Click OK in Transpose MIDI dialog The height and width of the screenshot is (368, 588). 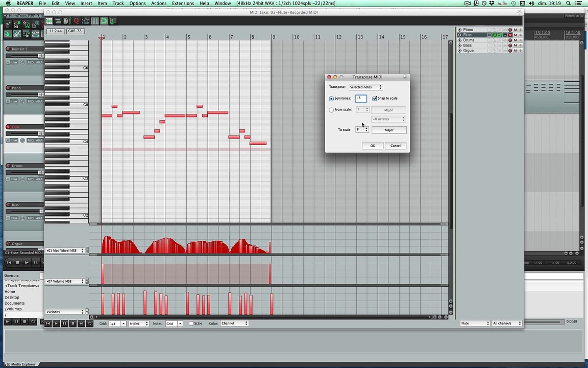coord(372,146)
